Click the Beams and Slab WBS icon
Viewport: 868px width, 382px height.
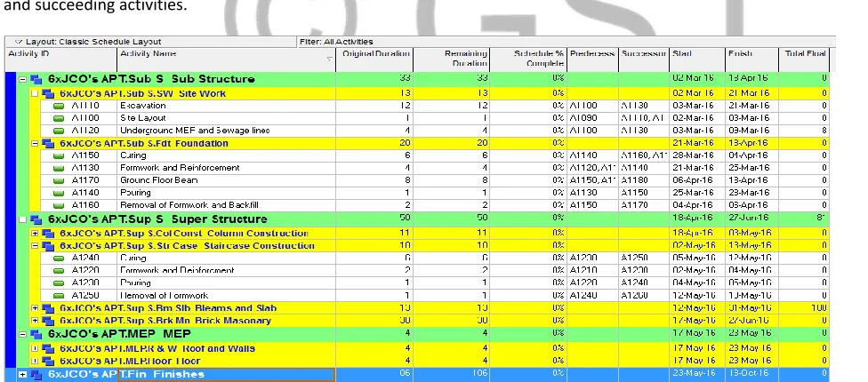click(x=48, y=308)
